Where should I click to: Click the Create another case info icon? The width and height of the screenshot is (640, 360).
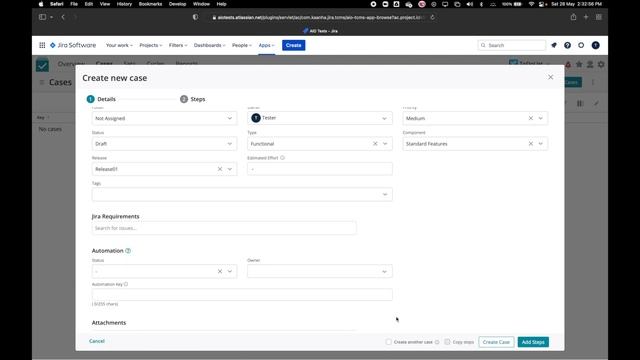click(437, 342)
